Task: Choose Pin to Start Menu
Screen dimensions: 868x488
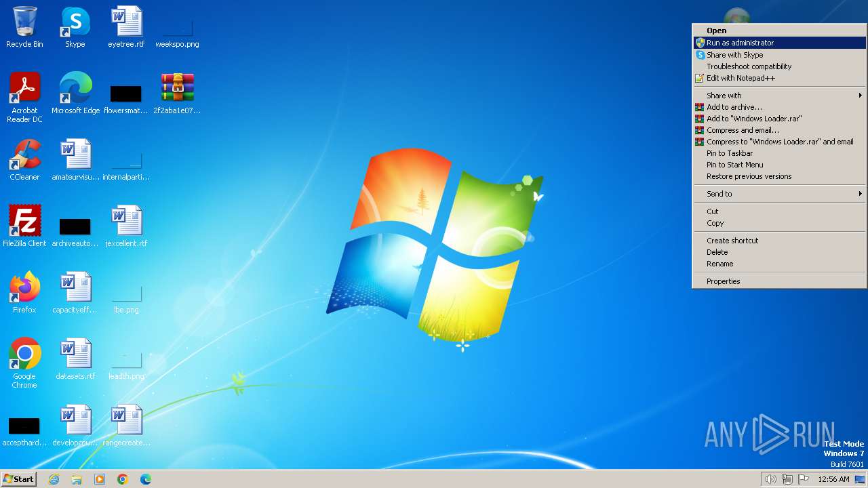Action: [x=779, y=165]
